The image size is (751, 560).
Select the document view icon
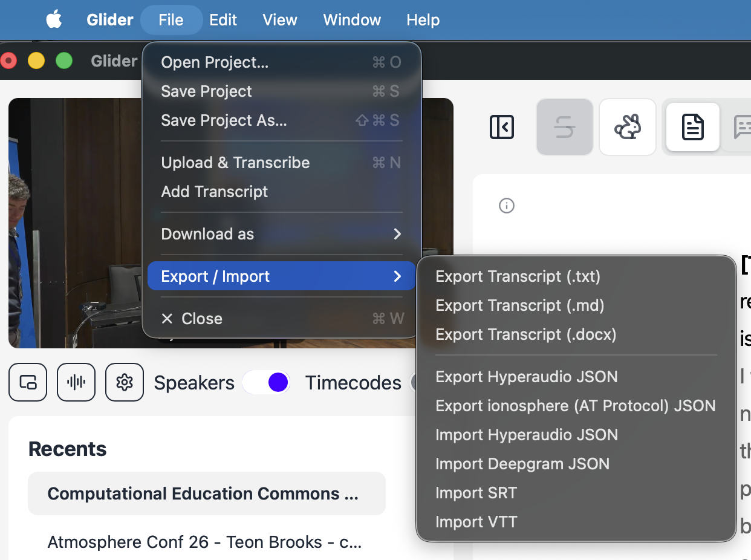pyautogui.click(x=692, y=127)
